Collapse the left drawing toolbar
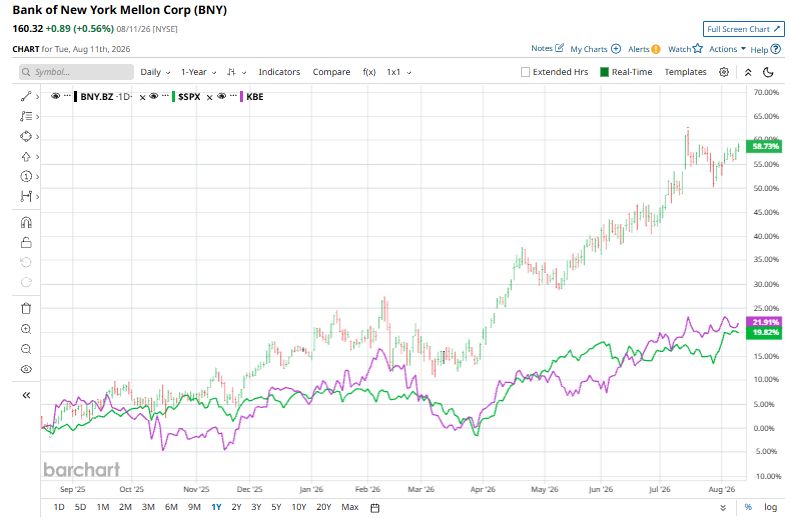790x522 pixels. coord(26,395)
